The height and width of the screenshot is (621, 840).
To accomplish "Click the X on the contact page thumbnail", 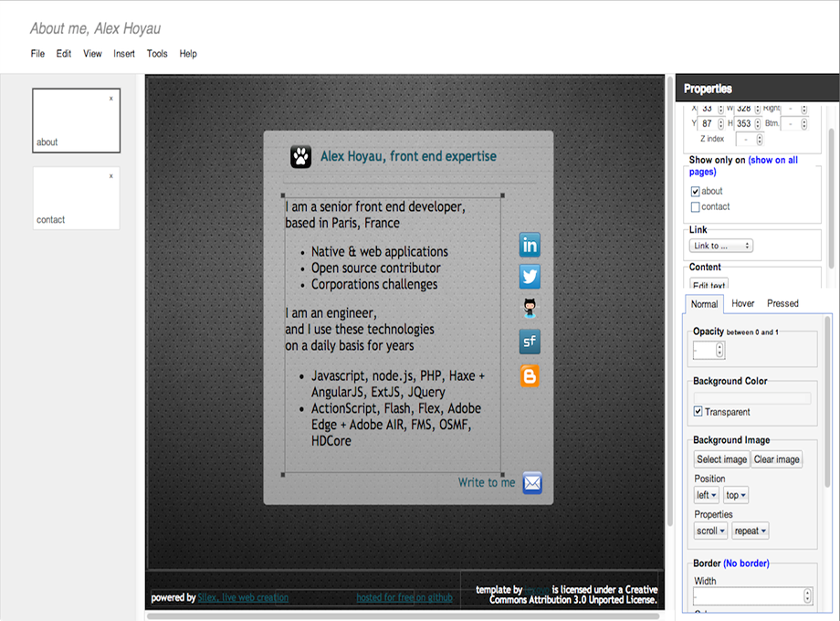I will tap(111, 174).
